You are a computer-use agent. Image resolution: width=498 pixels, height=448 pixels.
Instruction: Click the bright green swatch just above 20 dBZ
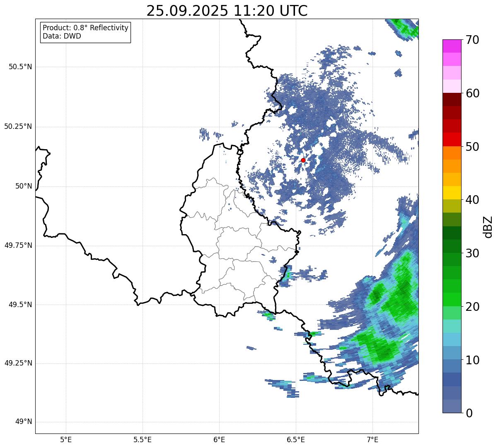452,299
